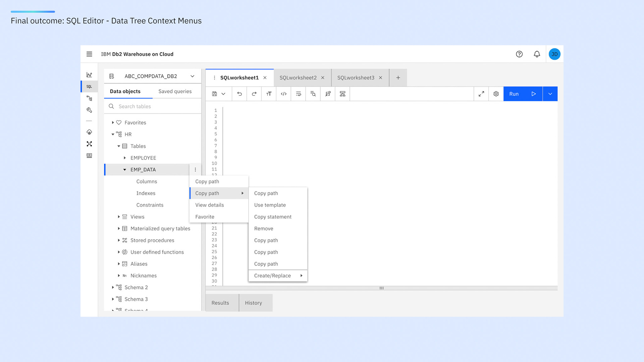644x362 pixels.
Task: Open the monitoring charts icon in the left sidebar
Action: click(89, 74)
